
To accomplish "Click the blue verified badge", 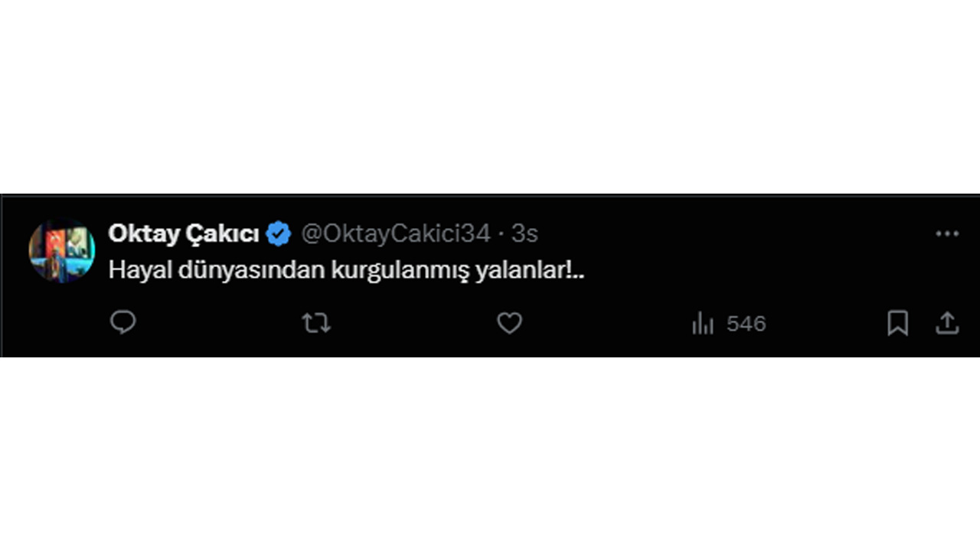I will click(x=278, y=234).
